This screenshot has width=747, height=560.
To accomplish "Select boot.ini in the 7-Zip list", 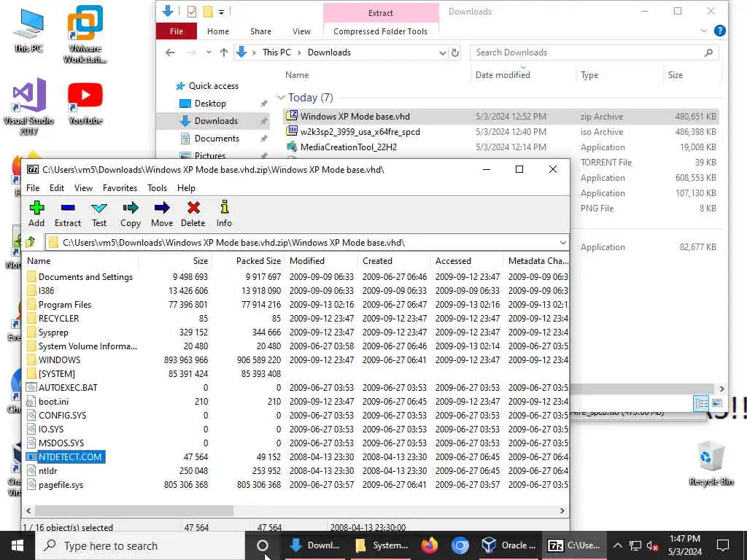I will tap(53, 402).
